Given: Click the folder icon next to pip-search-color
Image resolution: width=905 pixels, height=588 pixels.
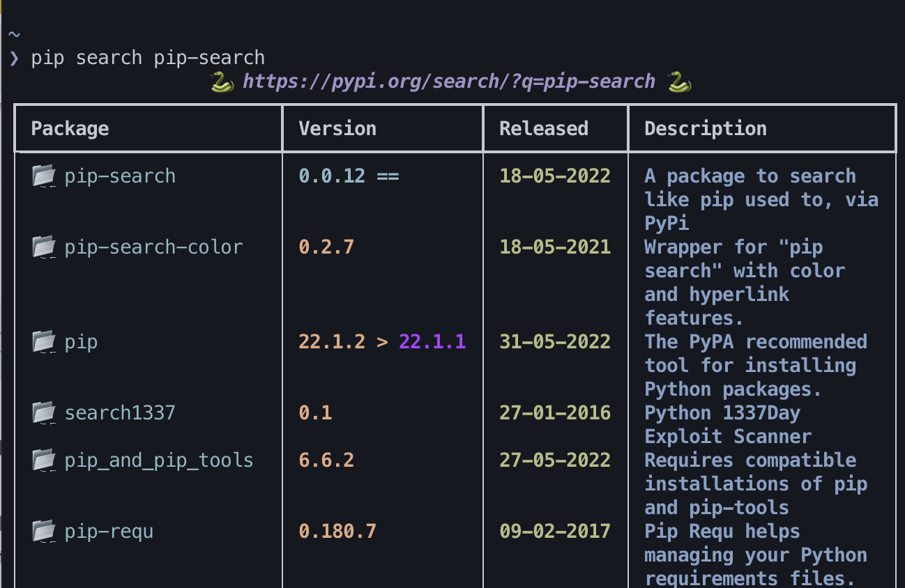Looking at the screenshot, I should coord(44,247).
